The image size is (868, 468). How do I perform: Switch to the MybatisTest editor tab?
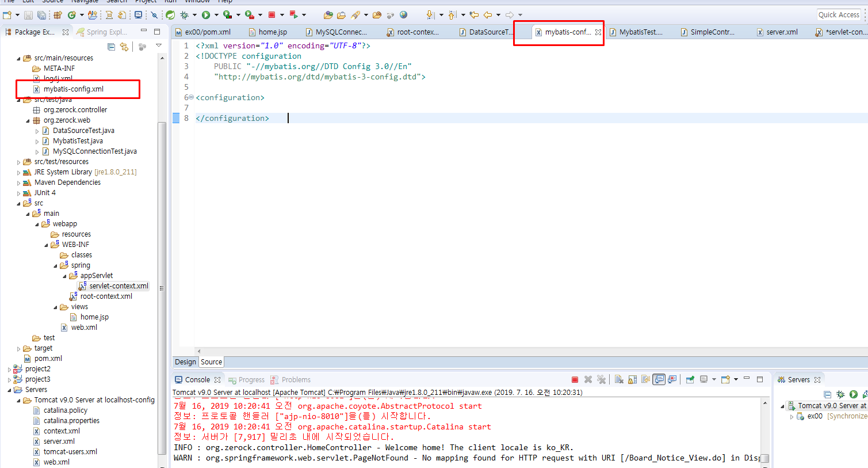coord(636,32)
